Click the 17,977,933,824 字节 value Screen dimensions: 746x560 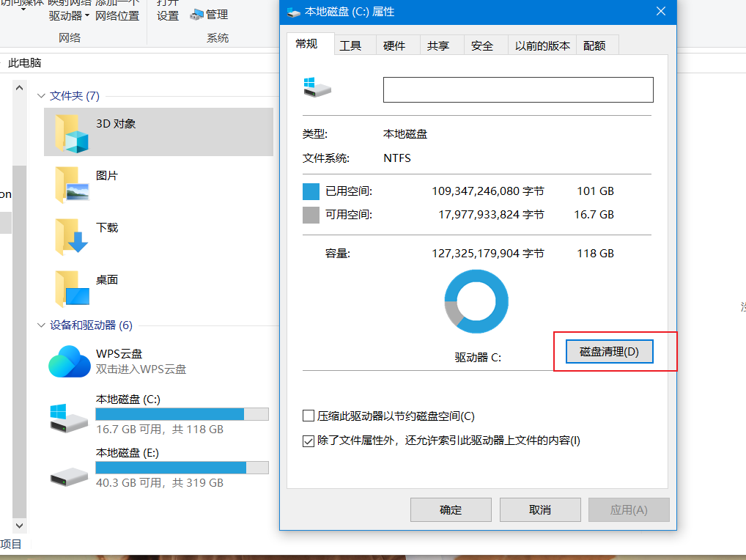pyautogui.click(x=491, y=215)
